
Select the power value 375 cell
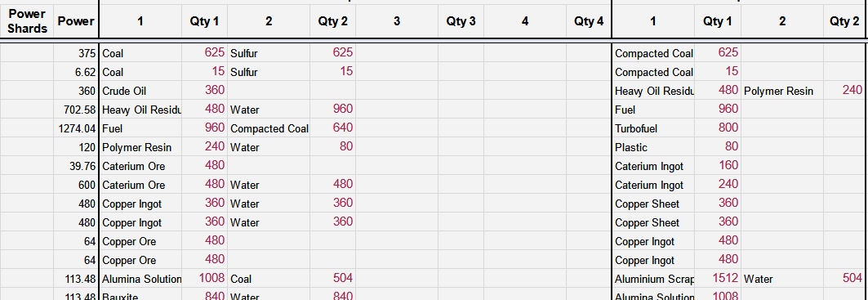pos(77,53)
